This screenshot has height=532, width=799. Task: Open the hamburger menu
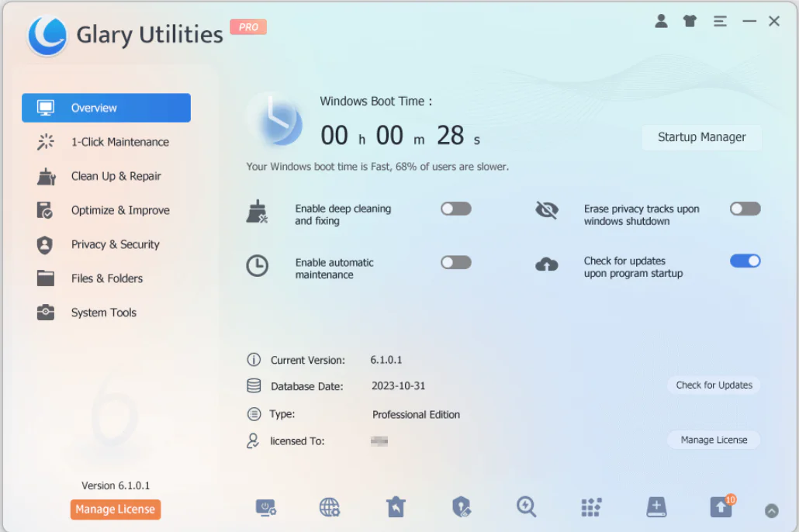pyautogui.click(x=719, y=21)
